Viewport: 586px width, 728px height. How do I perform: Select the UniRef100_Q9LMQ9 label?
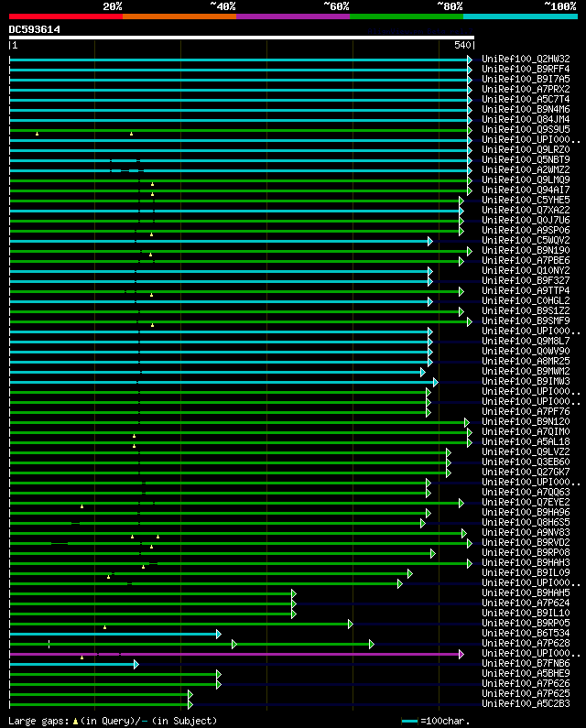[x=526, y=179]
